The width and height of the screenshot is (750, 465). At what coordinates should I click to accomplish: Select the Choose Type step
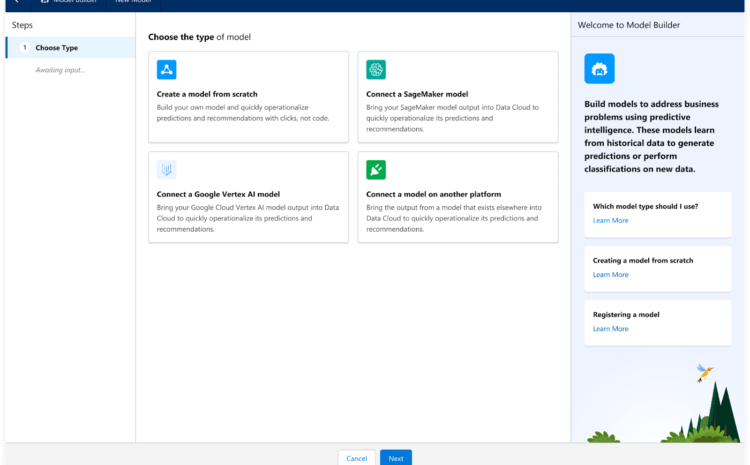(71, 47)
